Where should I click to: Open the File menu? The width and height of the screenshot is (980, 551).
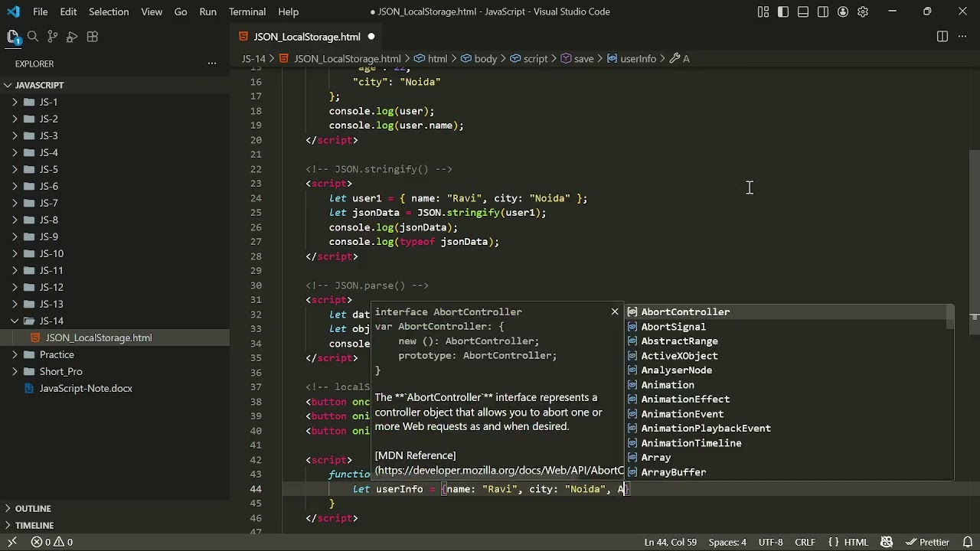click(41, 11)
